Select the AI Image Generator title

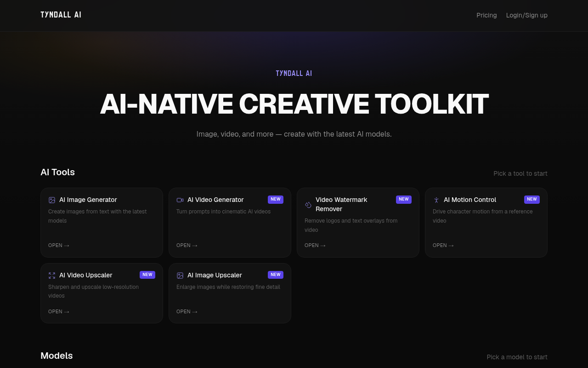coord(88,200)
